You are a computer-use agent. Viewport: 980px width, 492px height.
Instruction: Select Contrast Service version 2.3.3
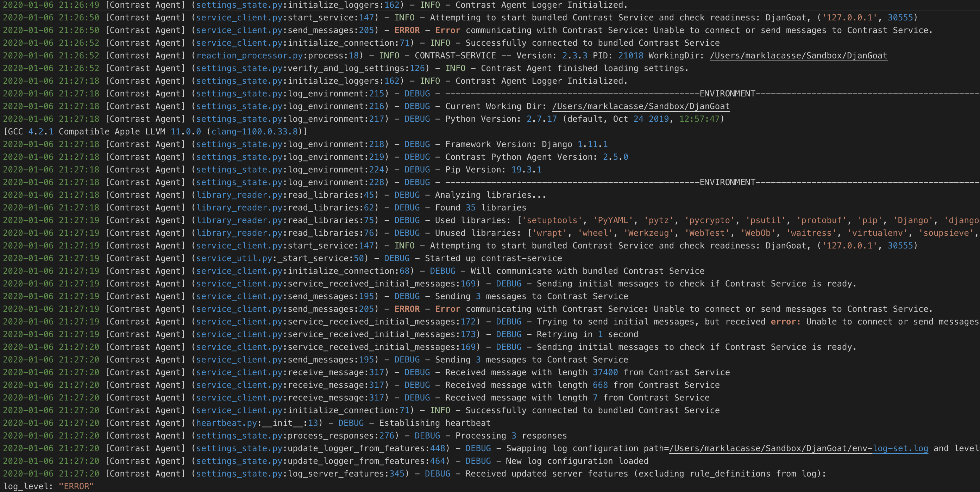tap(575, 56)
